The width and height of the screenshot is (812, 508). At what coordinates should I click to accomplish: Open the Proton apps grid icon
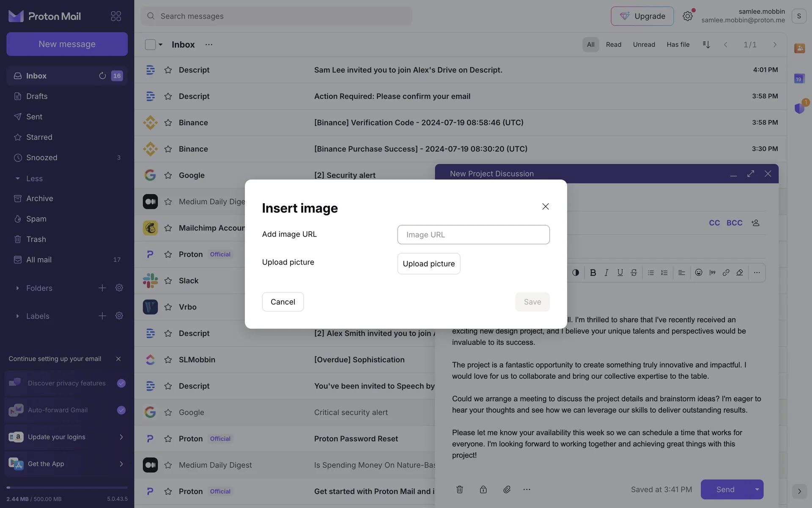pos(116,16)
